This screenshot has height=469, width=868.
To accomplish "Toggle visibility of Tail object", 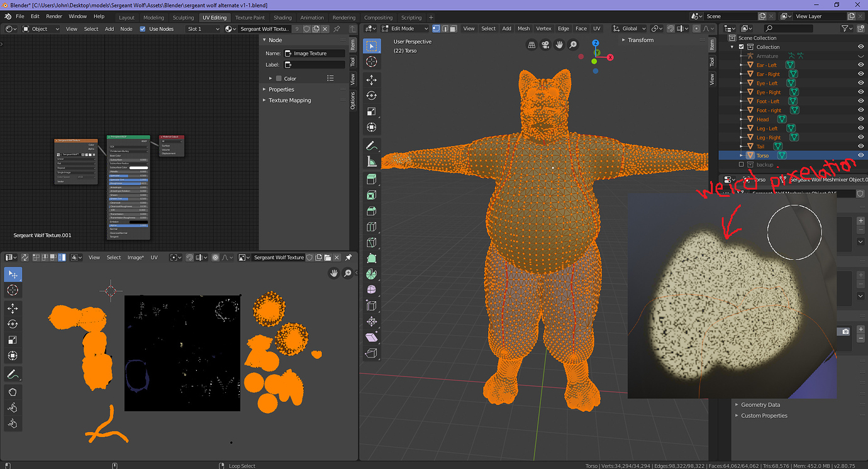I will point(860,146).
